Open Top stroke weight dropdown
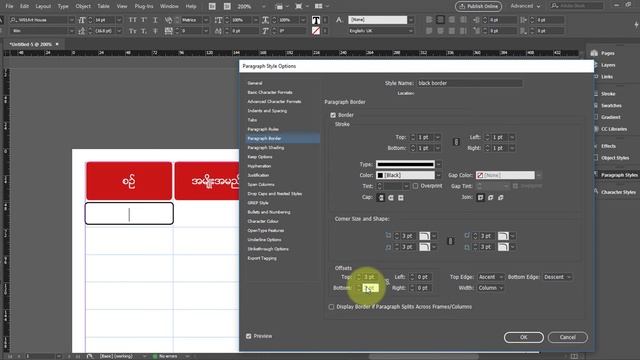 438,138
